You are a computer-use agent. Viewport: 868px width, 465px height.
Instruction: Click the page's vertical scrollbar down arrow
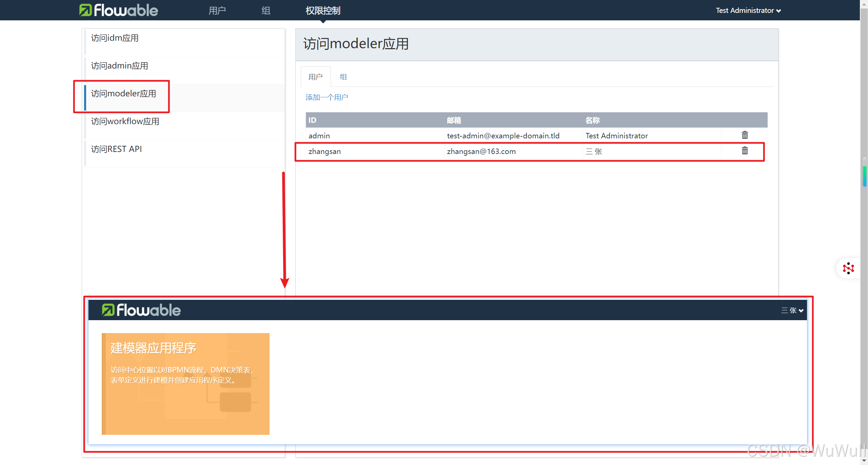point(864,461)
